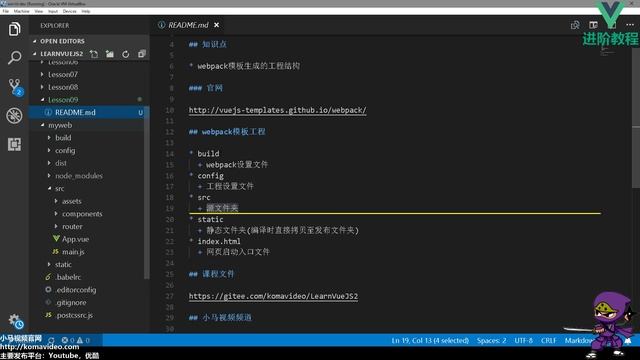Click Ln 19, Col 13 in status bar

coord(430,340)
